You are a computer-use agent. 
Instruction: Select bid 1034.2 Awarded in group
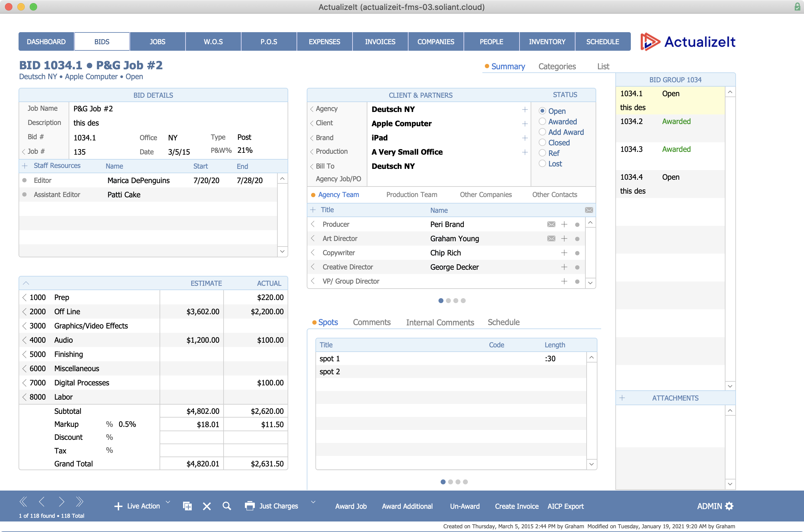point(670,128)
